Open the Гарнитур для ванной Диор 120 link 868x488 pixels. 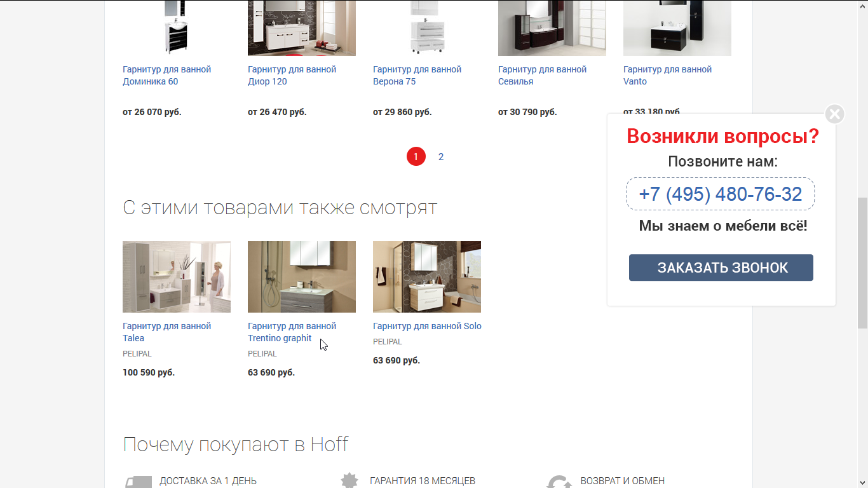coord(292,75)
